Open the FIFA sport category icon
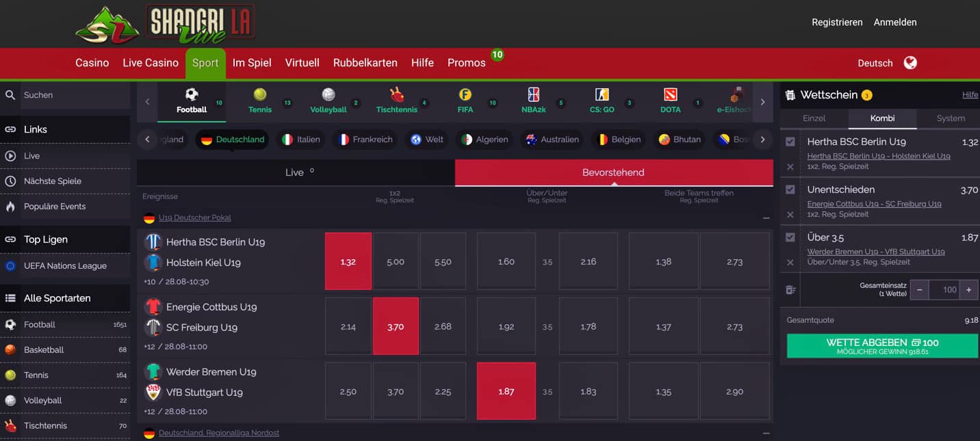This screenshot has height=441, width=980. click(x=465, y=94)
